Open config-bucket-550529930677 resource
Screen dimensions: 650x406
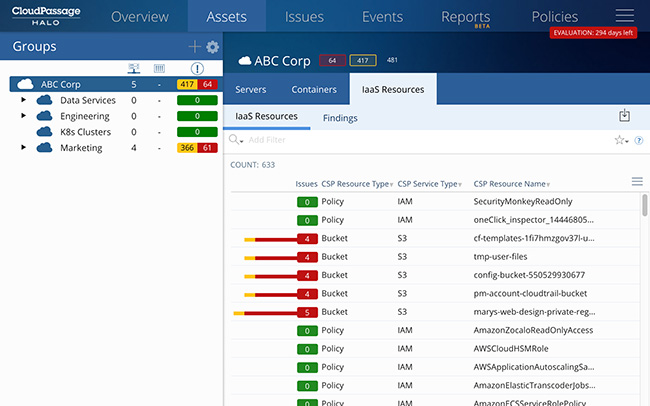pos(529,275)
